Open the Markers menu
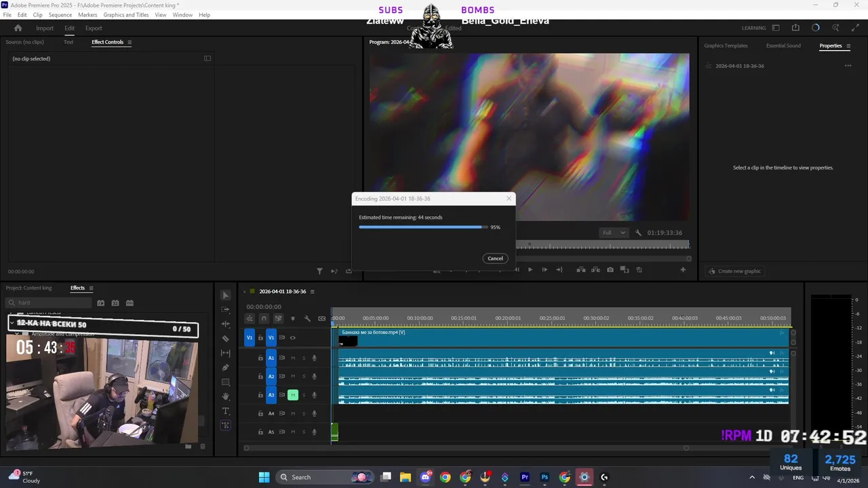This screenshot has width=868, height=488. (x=87, y=15)
